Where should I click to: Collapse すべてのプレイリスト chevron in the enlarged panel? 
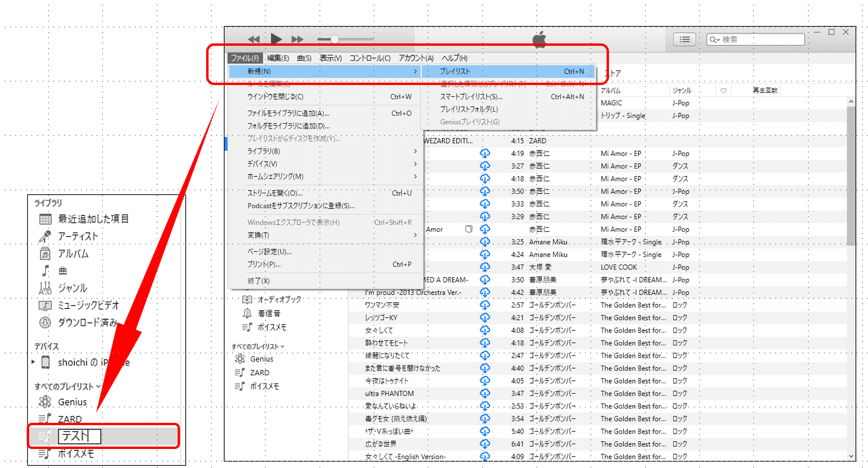point(98,387)
